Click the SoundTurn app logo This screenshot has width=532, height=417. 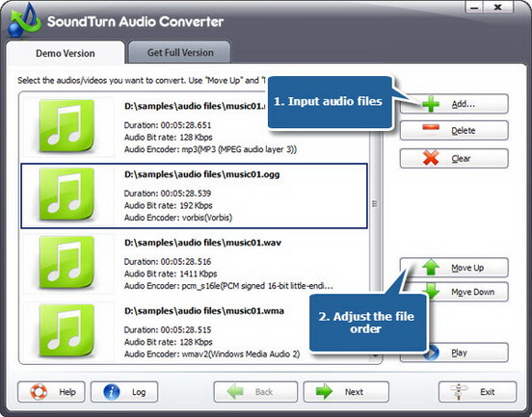tap(25, 20)
